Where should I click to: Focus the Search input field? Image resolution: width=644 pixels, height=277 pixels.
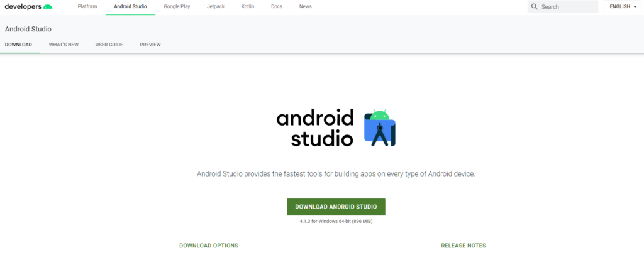click(563, 6)
